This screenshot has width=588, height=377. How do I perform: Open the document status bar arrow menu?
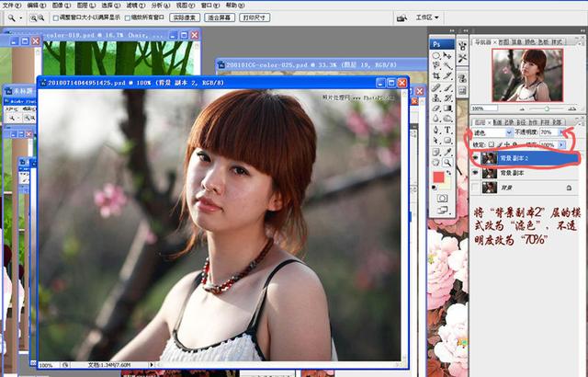(x=152, y=365)
